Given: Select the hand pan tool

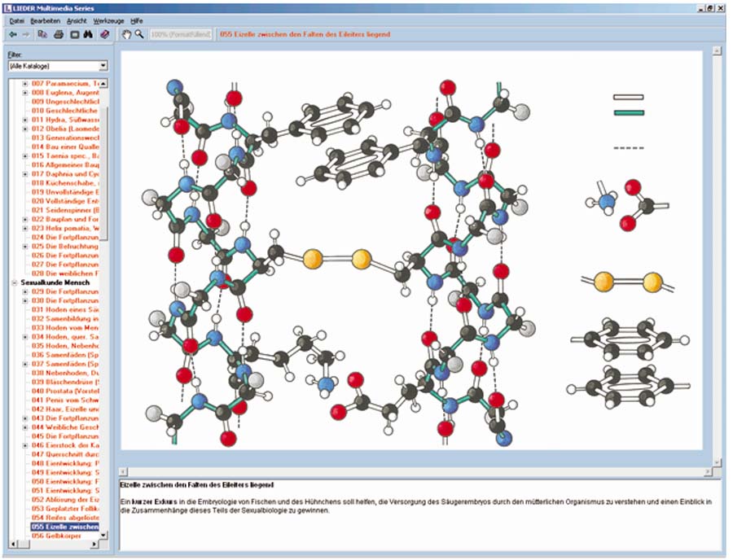Looking at the screenshot, I should click(126, 34).
